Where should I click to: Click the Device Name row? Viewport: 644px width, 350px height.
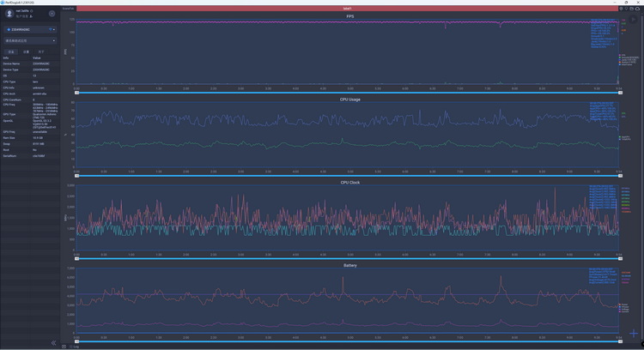coord(30,64)
